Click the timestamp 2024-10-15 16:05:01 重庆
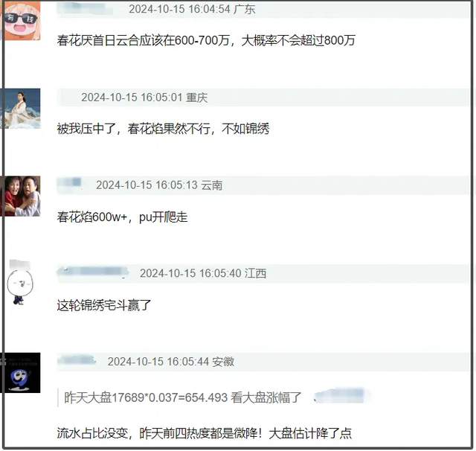The width and height of the screenshot is (476, 451). pos(144,97)
